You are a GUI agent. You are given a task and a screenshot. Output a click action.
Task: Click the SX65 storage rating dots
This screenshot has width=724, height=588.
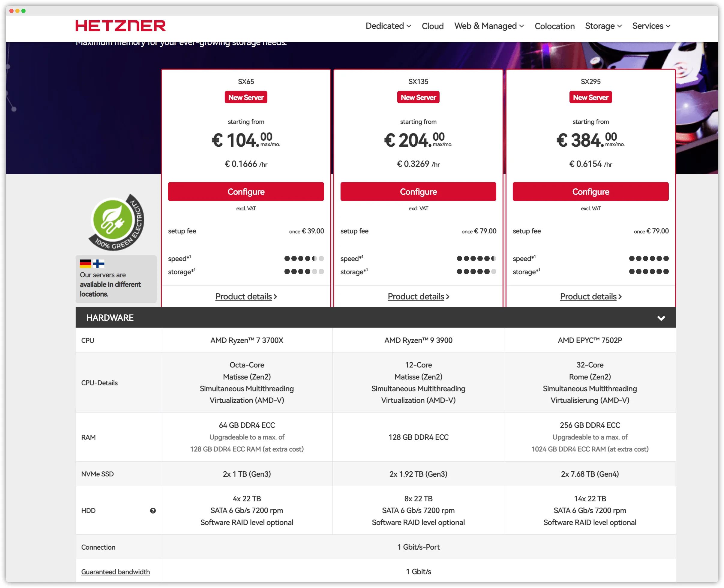click(x=304, y=271)
